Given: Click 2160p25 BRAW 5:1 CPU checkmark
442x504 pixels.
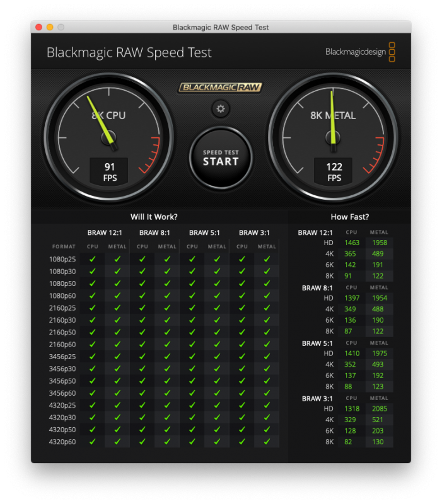Looking at the screenshot, I should coord(192,308).
